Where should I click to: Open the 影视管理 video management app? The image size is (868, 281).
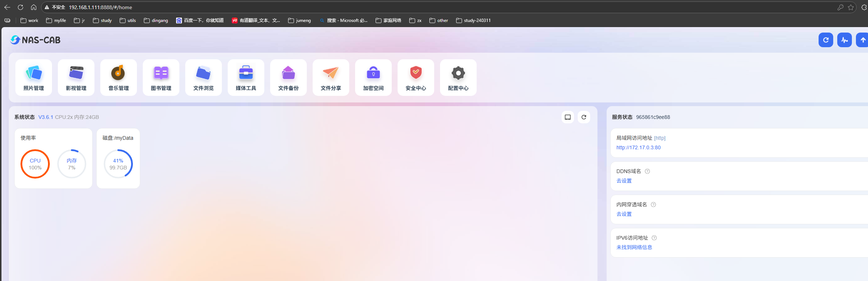(x=76, y=78)
